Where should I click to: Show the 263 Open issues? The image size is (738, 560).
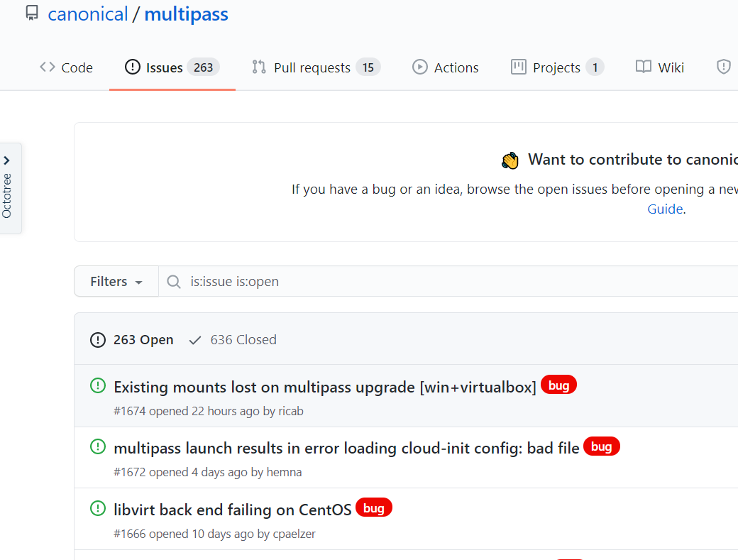tap(132, 340)
